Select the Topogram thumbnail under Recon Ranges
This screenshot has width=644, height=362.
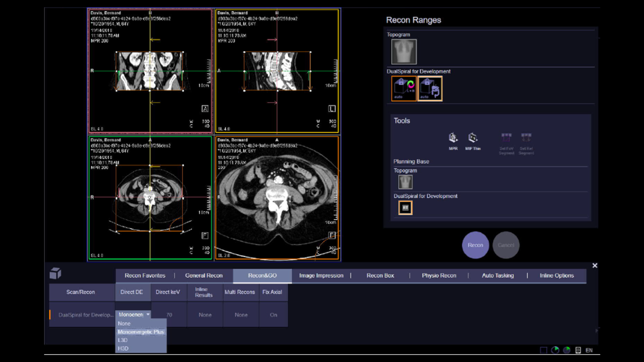pyautogui.click(x=404, y=51)
